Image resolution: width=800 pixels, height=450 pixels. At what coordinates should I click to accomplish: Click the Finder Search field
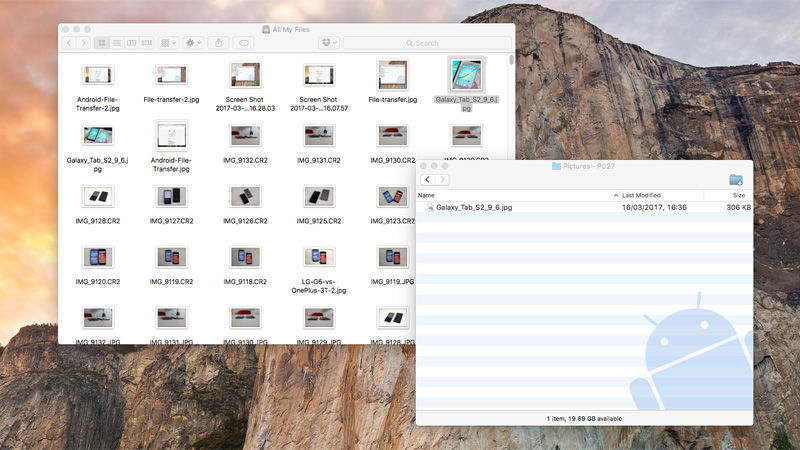pos(427,43)
